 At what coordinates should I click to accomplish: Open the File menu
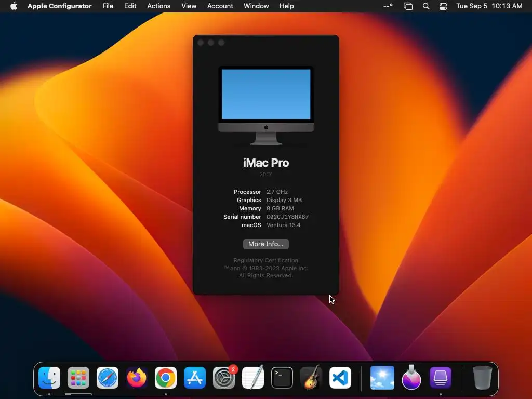[108, 6]
